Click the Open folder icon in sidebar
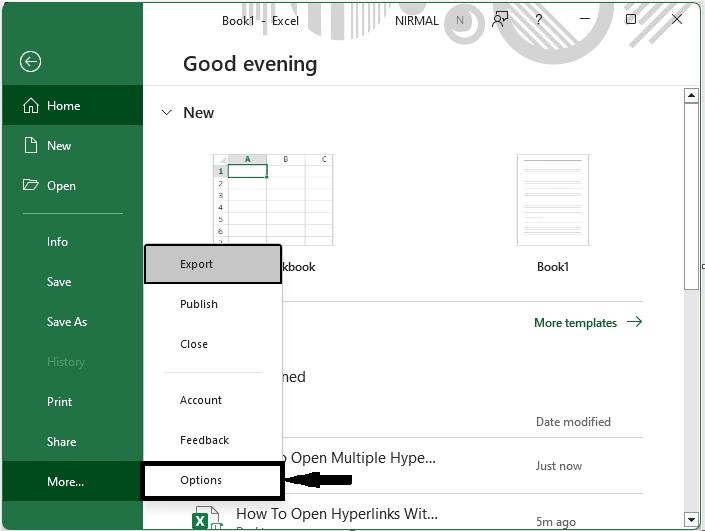Viewport: 705px width, 531px height. [31, 185]
